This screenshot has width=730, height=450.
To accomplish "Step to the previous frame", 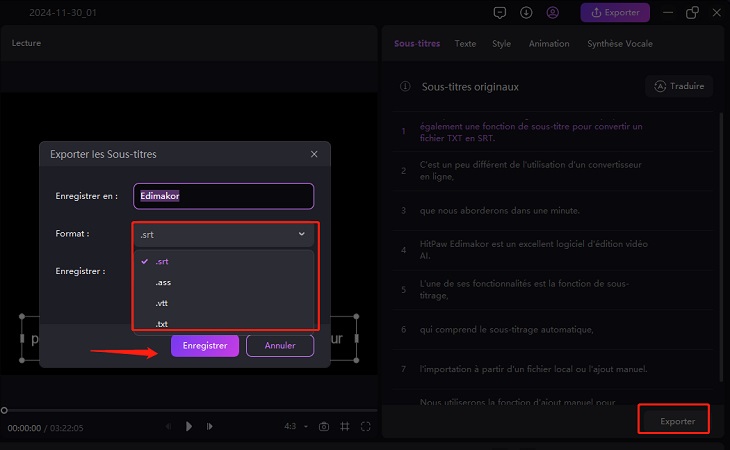I will [168, 426].
